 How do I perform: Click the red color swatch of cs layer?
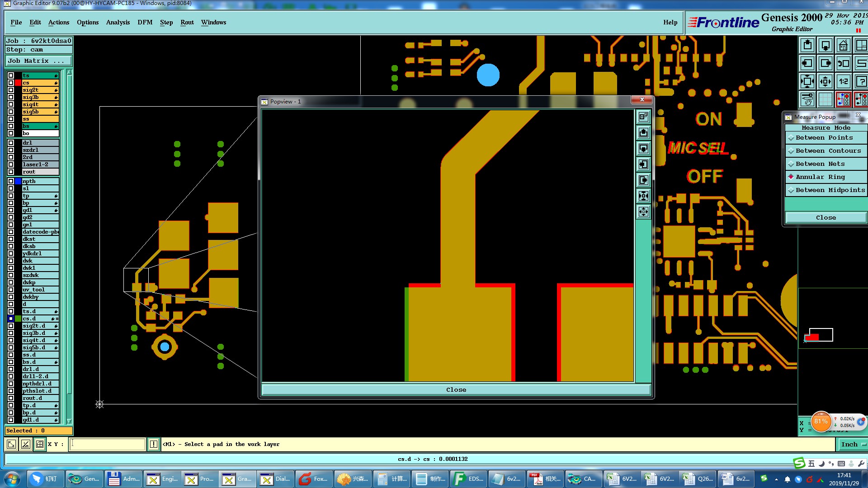18,83
